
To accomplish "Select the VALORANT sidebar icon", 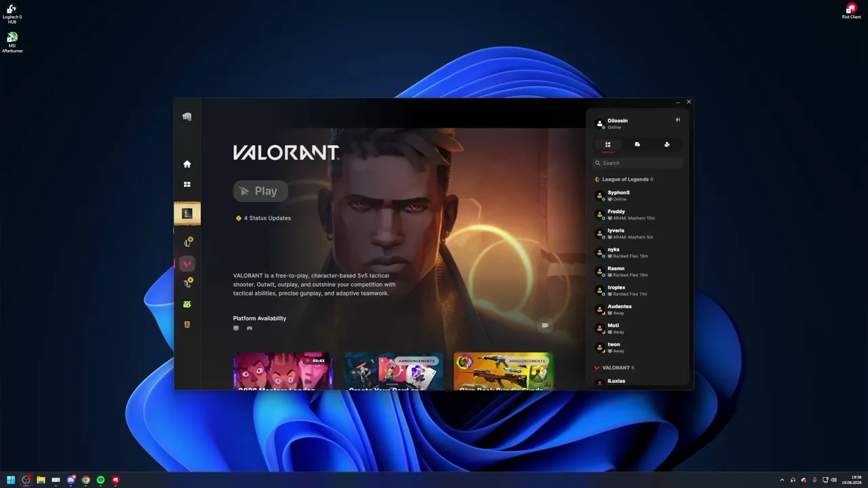I will tap(187, 264).
